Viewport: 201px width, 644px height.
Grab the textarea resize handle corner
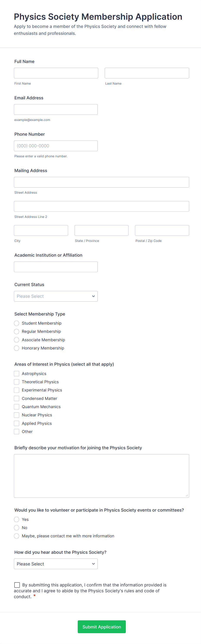pyautogui.click(x=187, y=496)
